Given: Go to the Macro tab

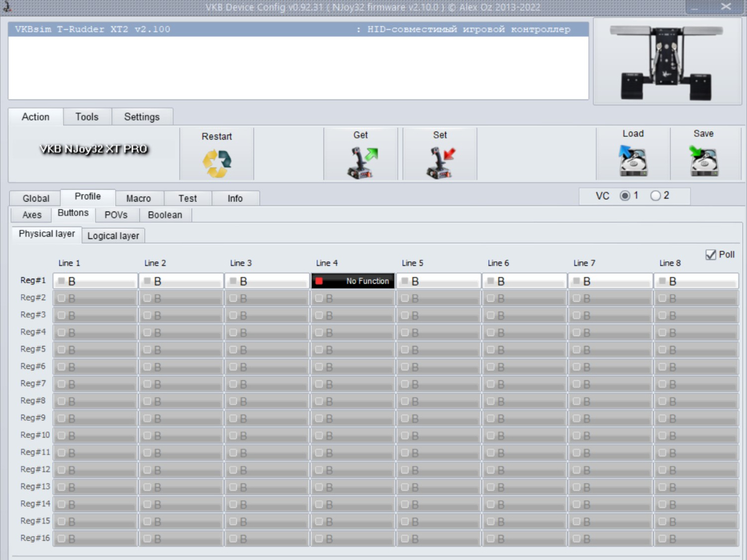Looking at the screenshot, I should (138, 198).
